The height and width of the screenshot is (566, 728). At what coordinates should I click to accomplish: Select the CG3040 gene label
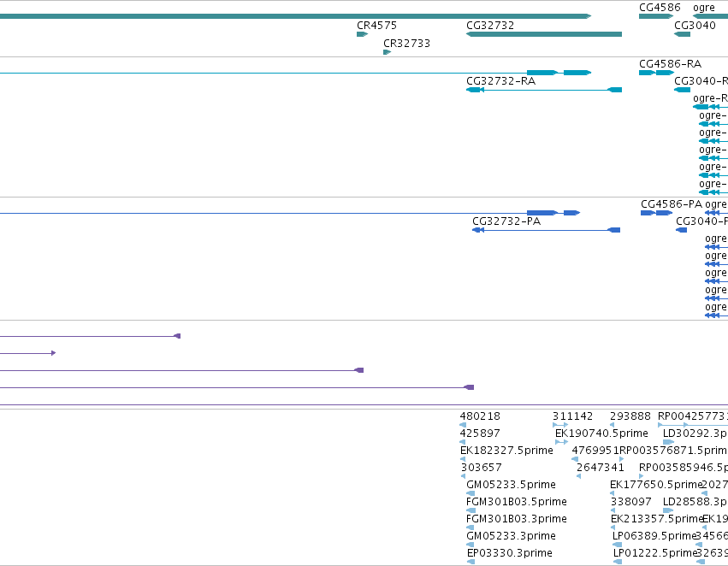(x=695, y=26)
